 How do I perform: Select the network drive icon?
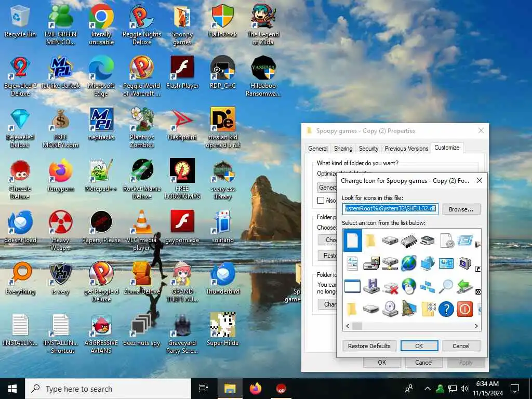coord(390,263)
